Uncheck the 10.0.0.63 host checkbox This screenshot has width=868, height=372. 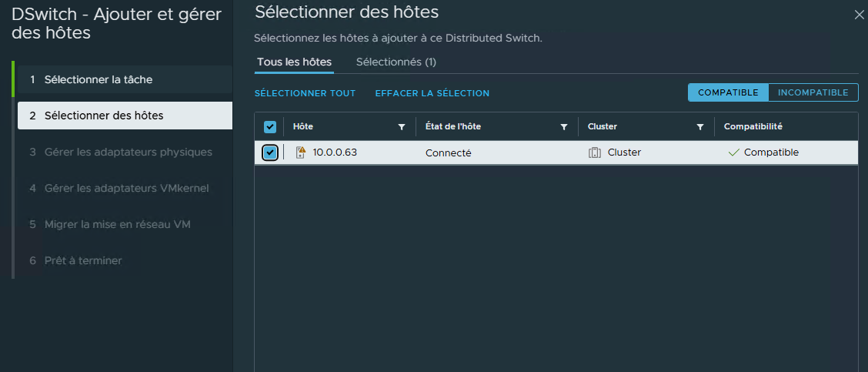coord(270,152)
